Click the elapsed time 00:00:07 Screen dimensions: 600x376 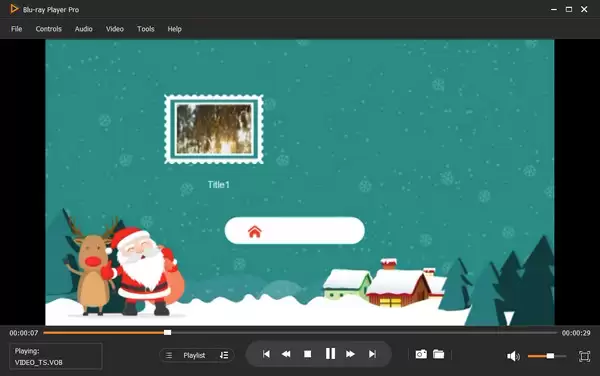pyautogui.click(x=24, y=333)
